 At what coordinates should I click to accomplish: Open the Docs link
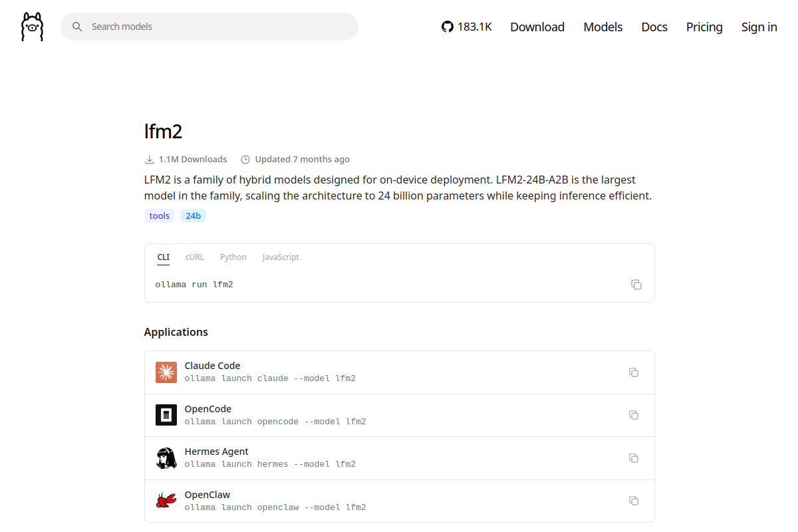click(654, 27)
